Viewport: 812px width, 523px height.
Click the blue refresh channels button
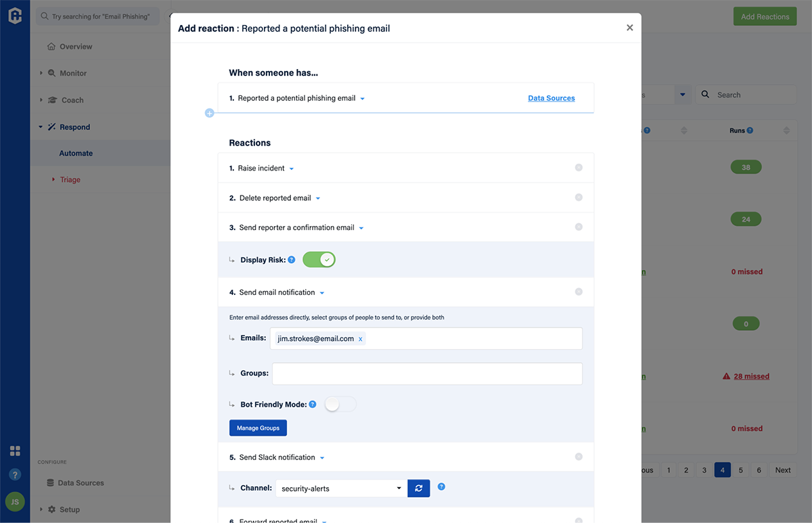point(419,488)
